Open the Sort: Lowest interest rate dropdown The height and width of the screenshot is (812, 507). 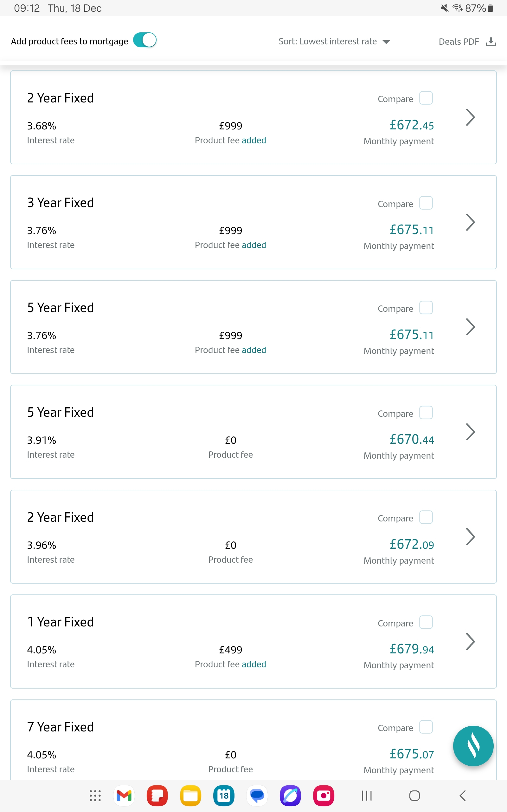(x=334, y=42)
